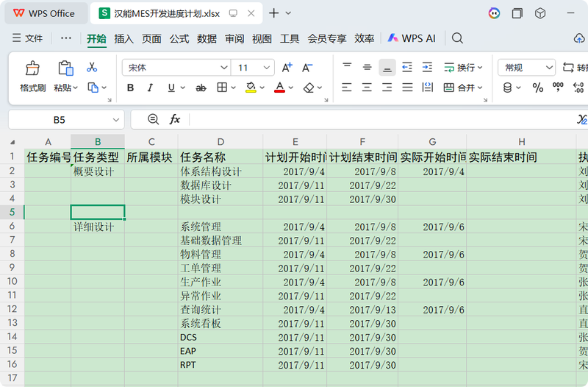
Task: Toggle the bottom vertical alignment button
Action: click(x=387, y=68)
